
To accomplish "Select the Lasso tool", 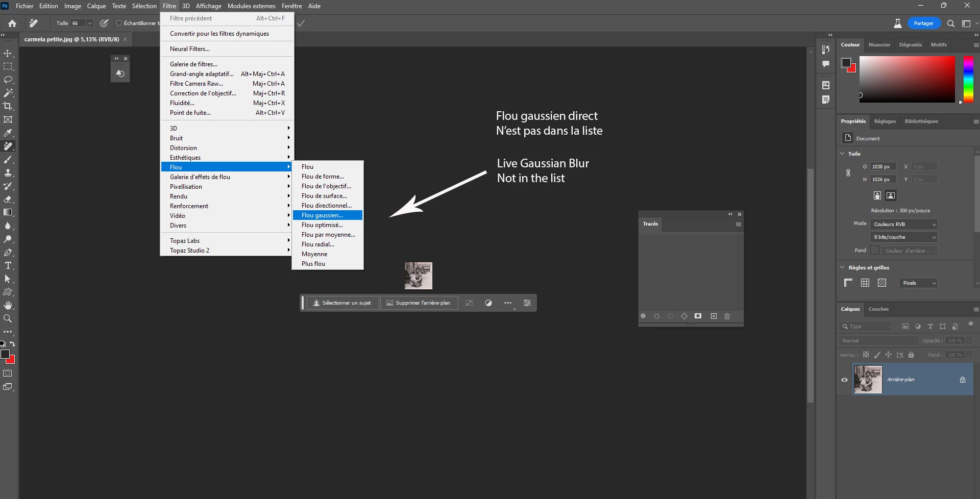I will (x=8, y=80).
